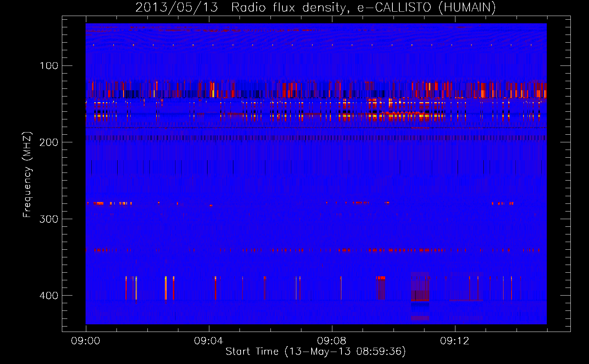The image size is (589, 364).
Task: Click the '400' frequency tick label
Action: pos(49,296)
